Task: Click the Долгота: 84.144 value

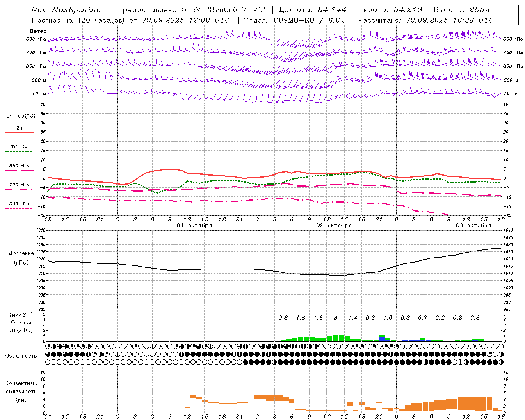Action: click(x=313, y=10)
